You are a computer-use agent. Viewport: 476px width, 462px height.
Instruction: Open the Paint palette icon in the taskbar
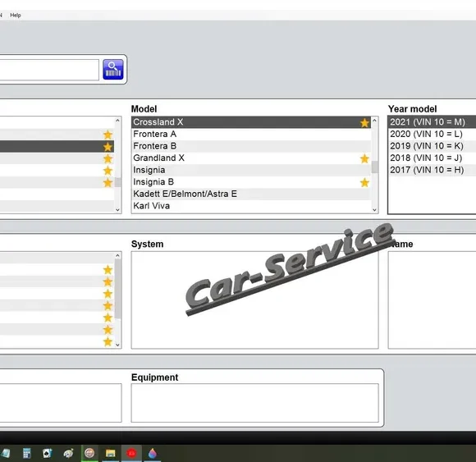pyautogui.click(x=68, y=453)
